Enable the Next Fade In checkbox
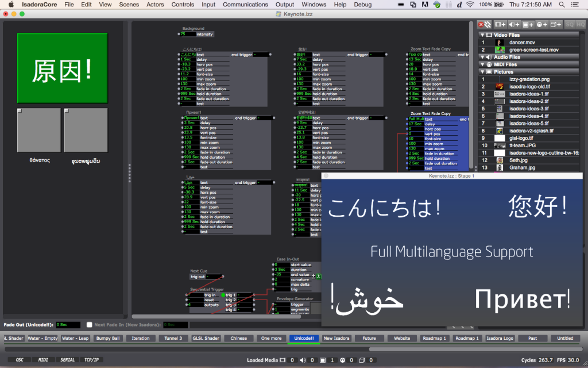This screenshot has height=368, width=588. (x=90, y=325)
